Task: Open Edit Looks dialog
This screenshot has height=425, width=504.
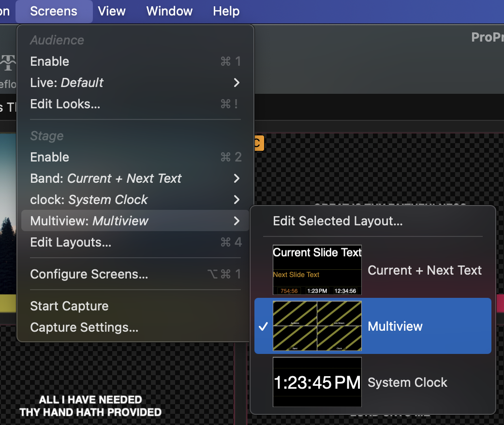Action: (65, 104)
